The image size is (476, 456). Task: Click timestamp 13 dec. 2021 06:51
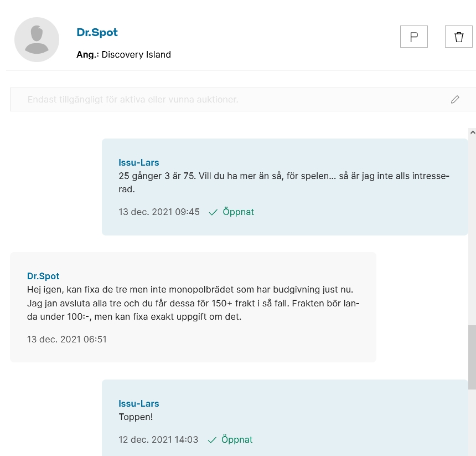click(x=67, y=339)
